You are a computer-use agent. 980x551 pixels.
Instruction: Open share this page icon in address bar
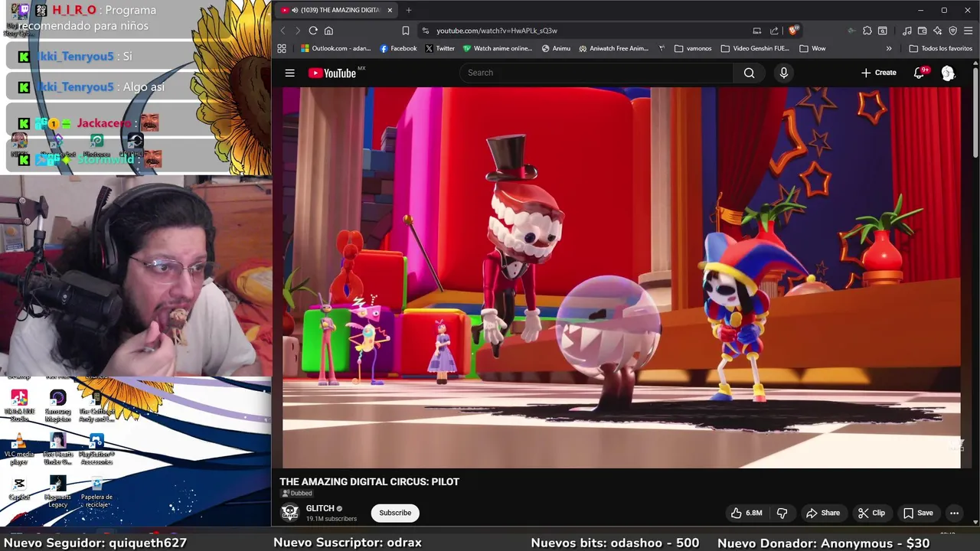tap(774, 31)
